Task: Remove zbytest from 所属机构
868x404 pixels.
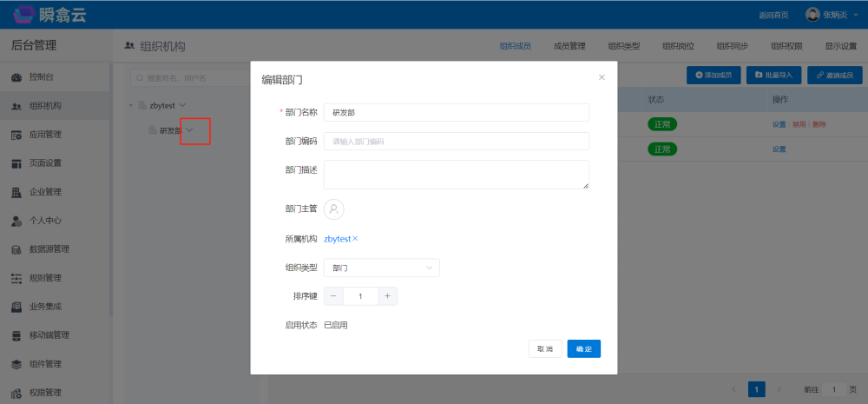Action: click(x=355, y=239)
